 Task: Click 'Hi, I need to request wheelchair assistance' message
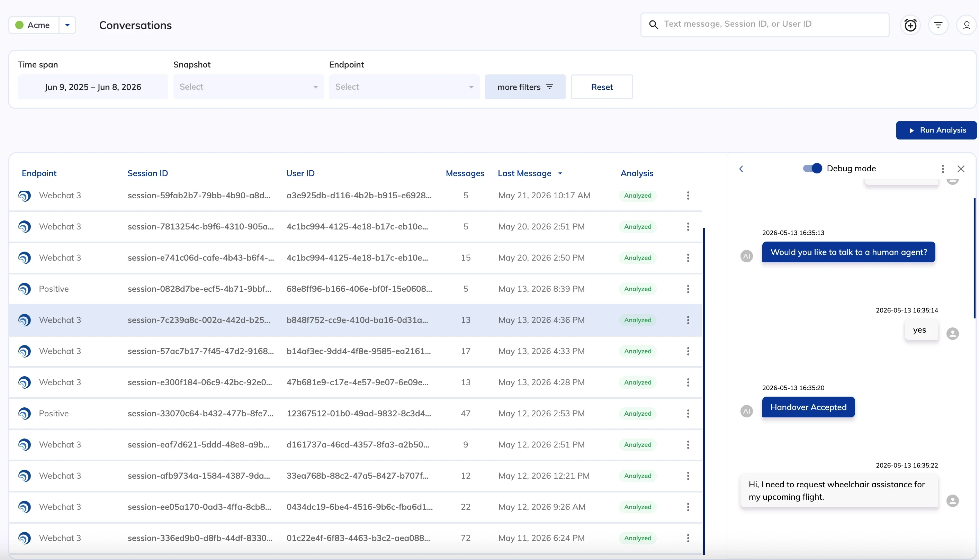[x=839, y=491]
